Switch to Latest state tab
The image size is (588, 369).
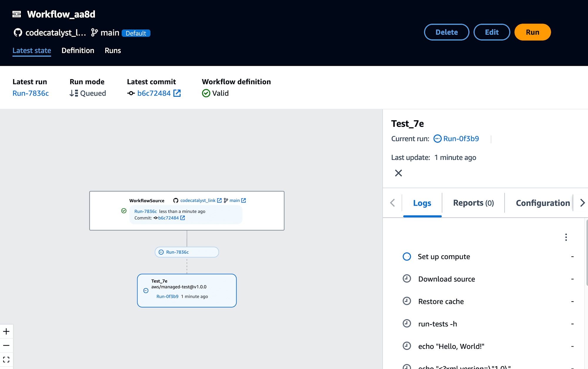click(x=32, y=51)
